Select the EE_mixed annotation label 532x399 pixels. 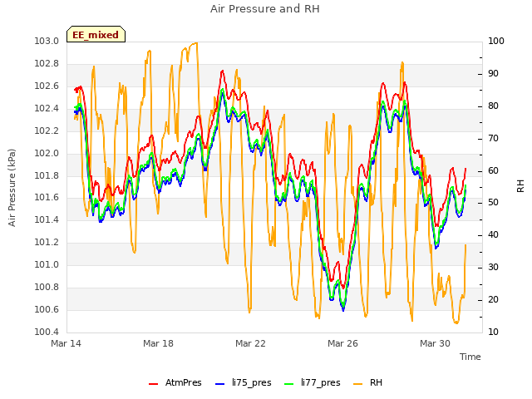pos(96,35)
